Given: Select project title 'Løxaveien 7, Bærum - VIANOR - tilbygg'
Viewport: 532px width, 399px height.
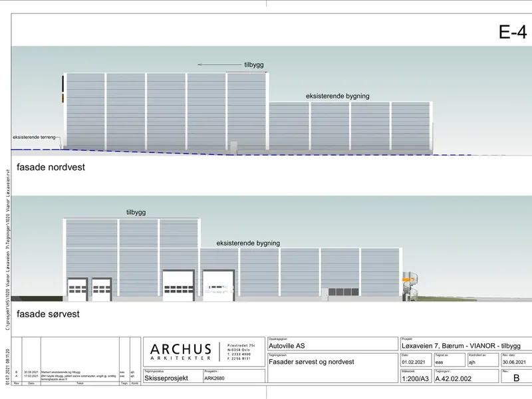Looking at the screenshot, I should click(x=461, y=346).
